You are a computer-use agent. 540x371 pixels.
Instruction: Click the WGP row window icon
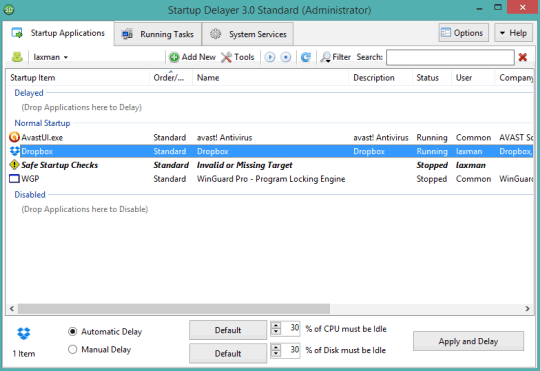[14, 179]
